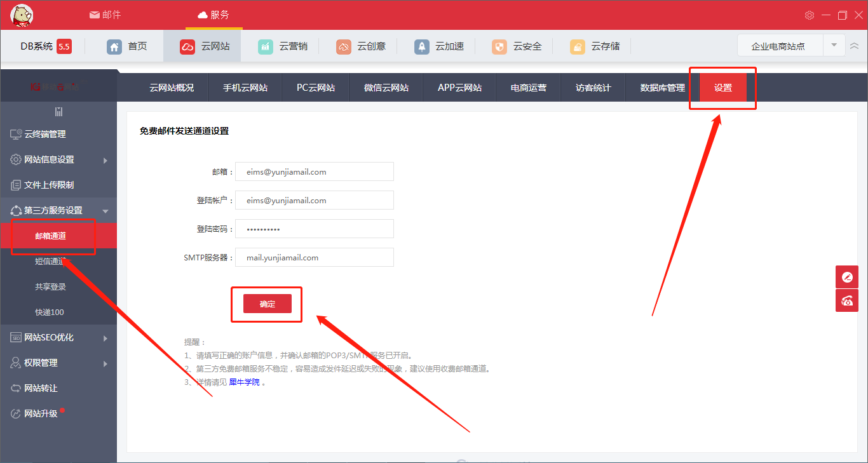The width and height of the screenshot is (868, 463).
Task: Click the sidebar collapse icon
Action: pos(58,112)
